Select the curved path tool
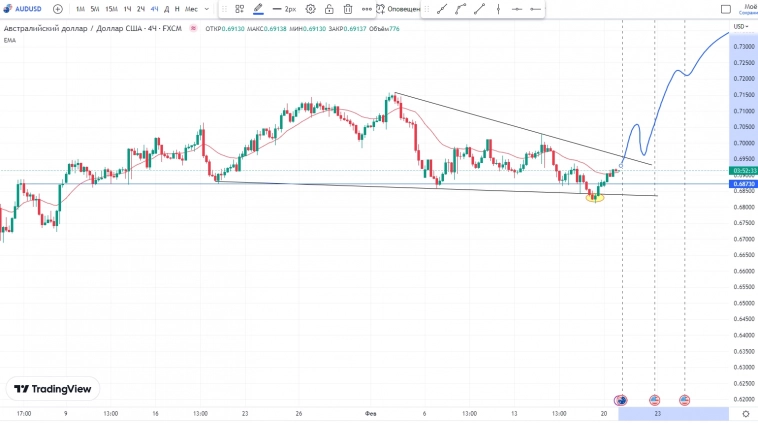Screen dimensions: 758x423 pyautogui.click(x=461, y=9)
